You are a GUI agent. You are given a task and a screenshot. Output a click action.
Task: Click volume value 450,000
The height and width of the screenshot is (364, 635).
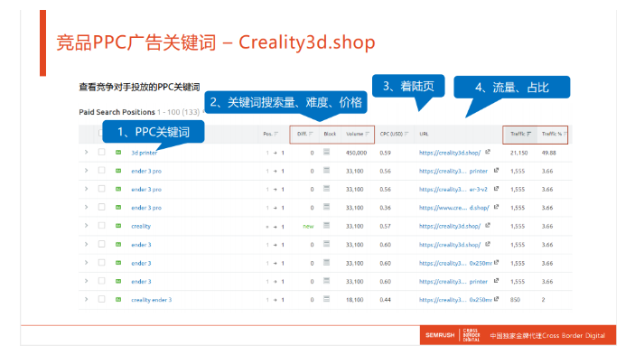(x=357, y=153)
